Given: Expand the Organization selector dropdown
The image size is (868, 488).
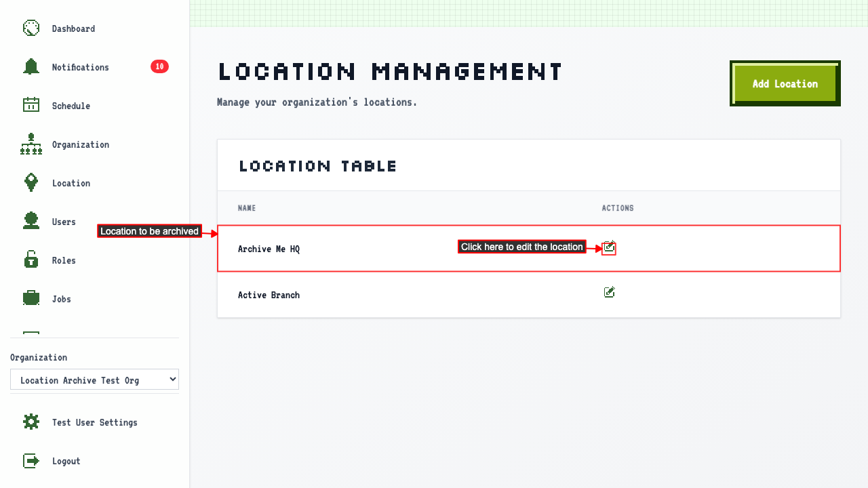Looking at the screenshot, I should click(94, 380).
